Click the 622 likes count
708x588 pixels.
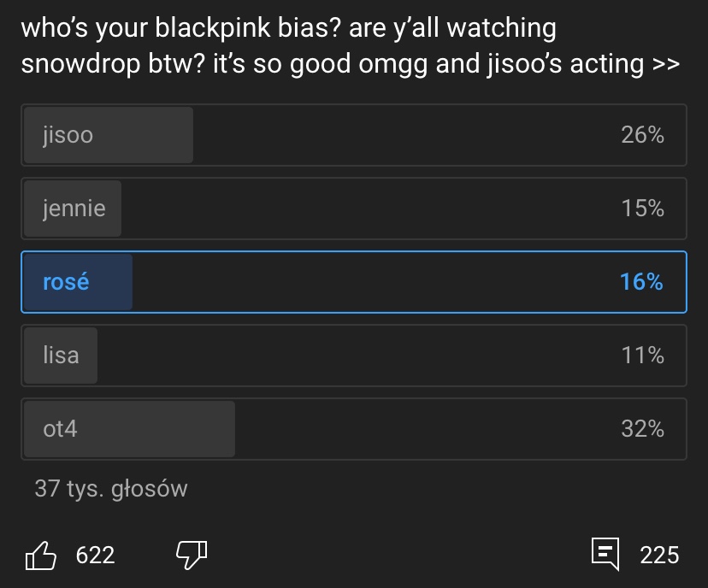point(95,556)
